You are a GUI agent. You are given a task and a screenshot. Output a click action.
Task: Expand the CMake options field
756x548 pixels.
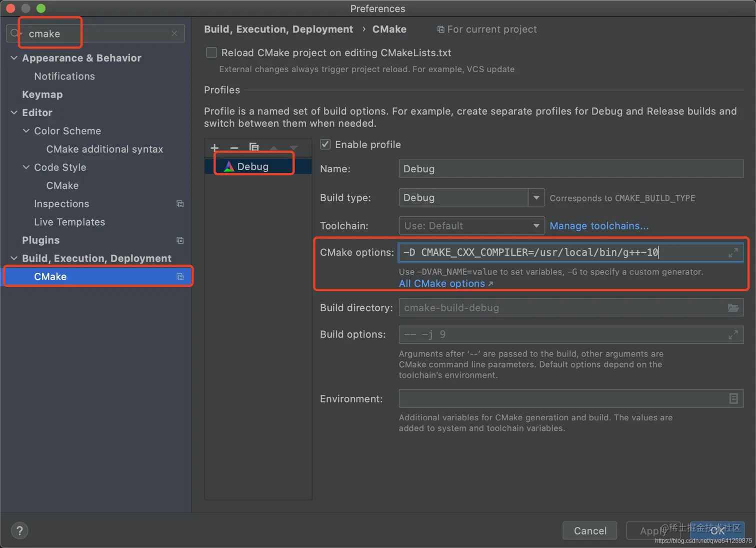[x=733, y=253]
